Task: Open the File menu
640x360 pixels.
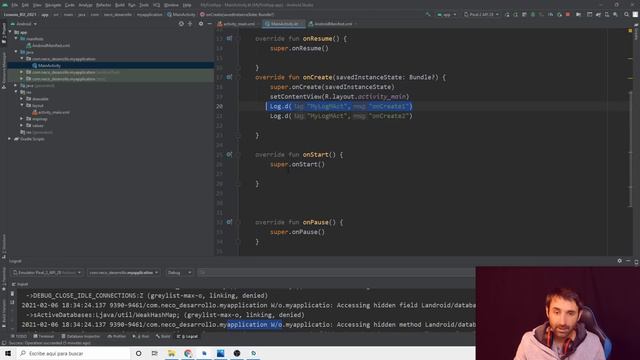Action: click(15, 5)
